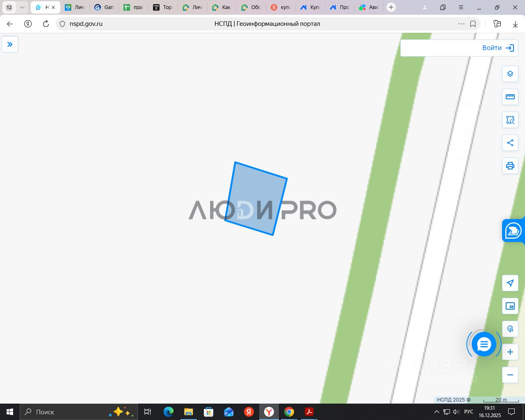The height and width of the screenshot is (420, 525).
Task: Open browser profile account icon
Action: [425, 7]
